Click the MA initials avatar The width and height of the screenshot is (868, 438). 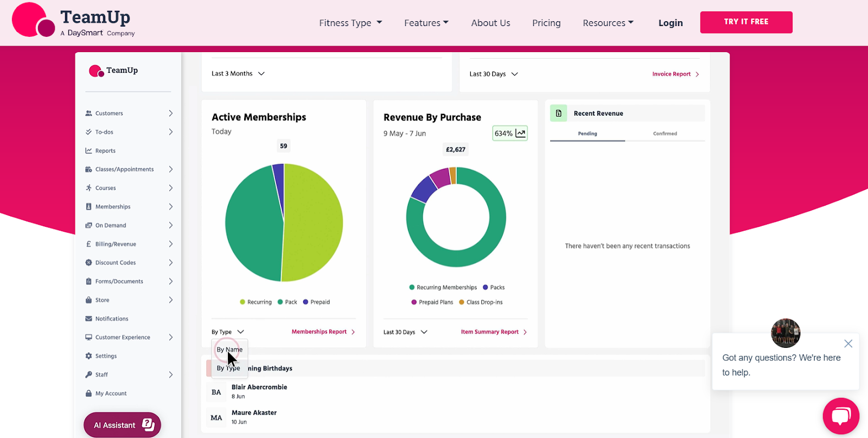[x=216, y=418]
